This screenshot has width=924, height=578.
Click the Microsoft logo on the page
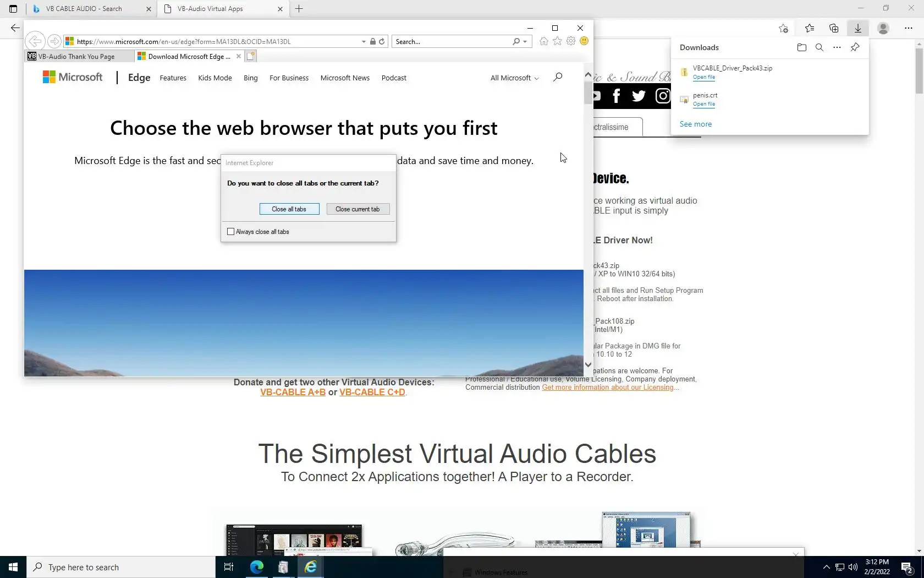(x=73, y=78)
